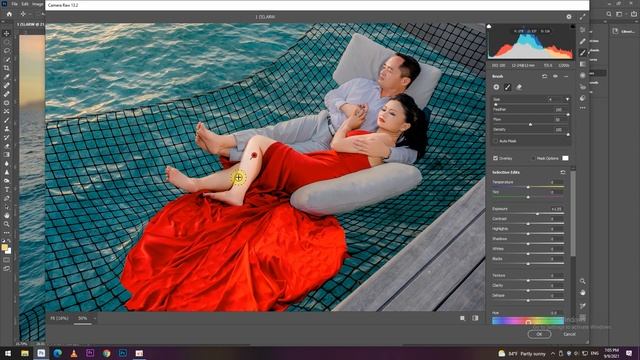Toggle single view mode icon
The image size is (640, 360).
coord(462,318)
